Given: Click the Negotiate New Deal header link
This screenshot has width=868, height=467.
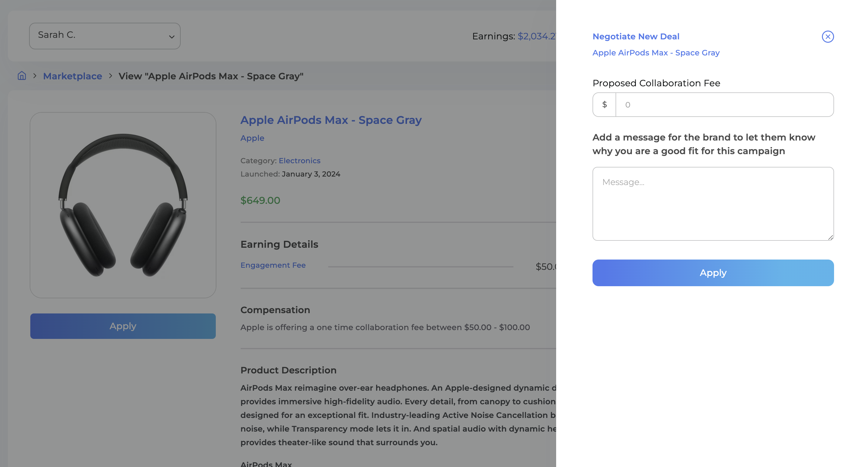Looking at the screenshot, I should [x=636, y=36].
